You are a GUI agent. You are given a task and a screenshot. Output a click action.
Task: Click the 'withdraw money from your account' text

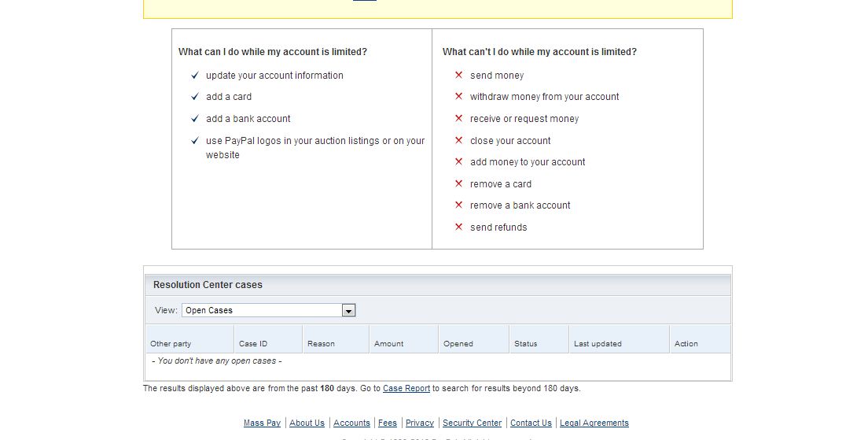(545, 97)
